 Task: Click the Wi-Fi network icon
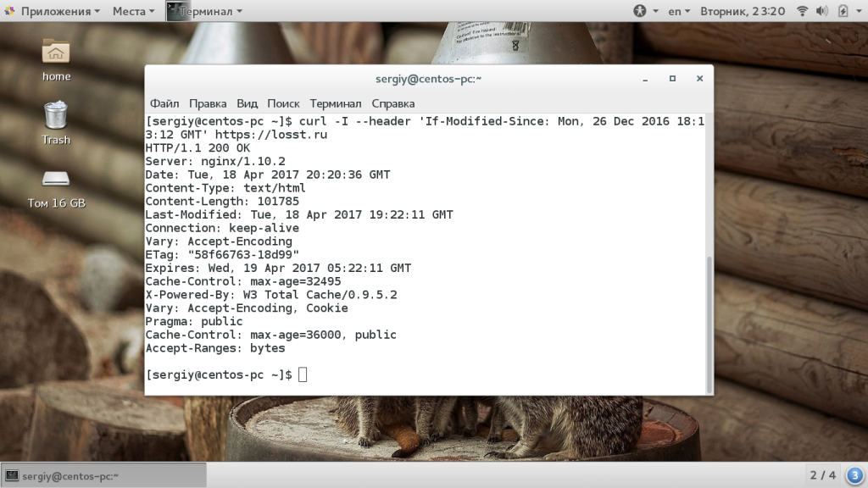[x=801, y=11]
